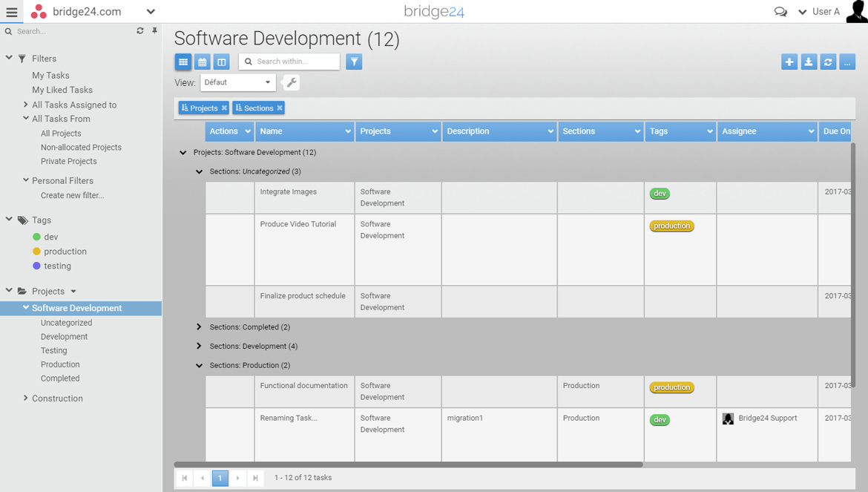Open Name column menu
The width and height of the screenshot is (868, 492).
pos(348,131)
